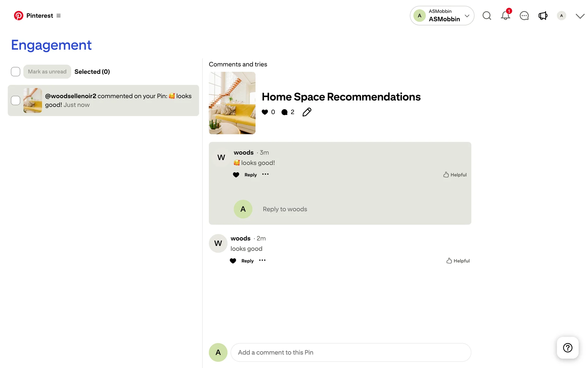Screen dimensions: 588x368
Task: Open the search magnifier icon
Action: [x=487, y=16]
